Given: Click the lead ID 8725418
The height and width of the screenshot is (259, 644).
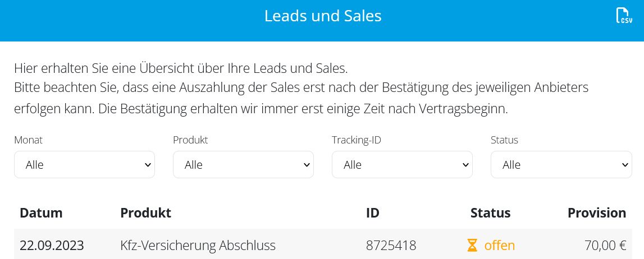Looking at the screenshot, I should (x=391, y=246).
